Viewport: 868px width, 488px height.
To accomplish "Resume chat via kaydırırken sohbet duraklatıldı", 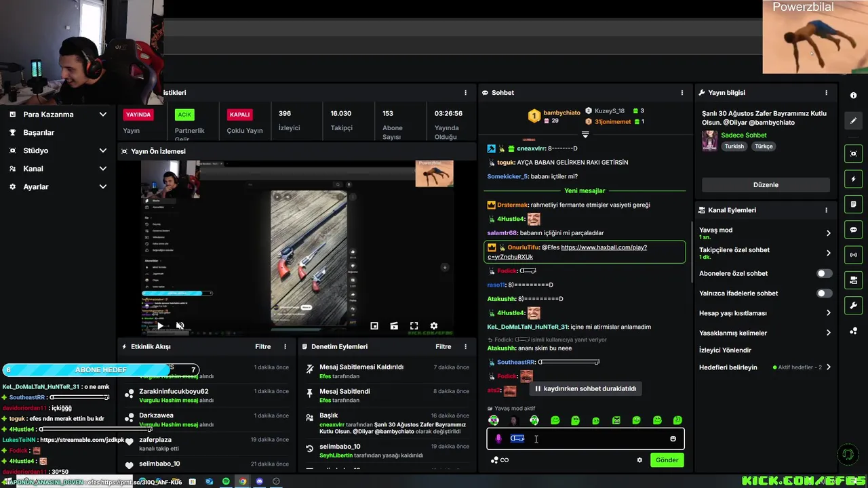I will click(585, 389).
